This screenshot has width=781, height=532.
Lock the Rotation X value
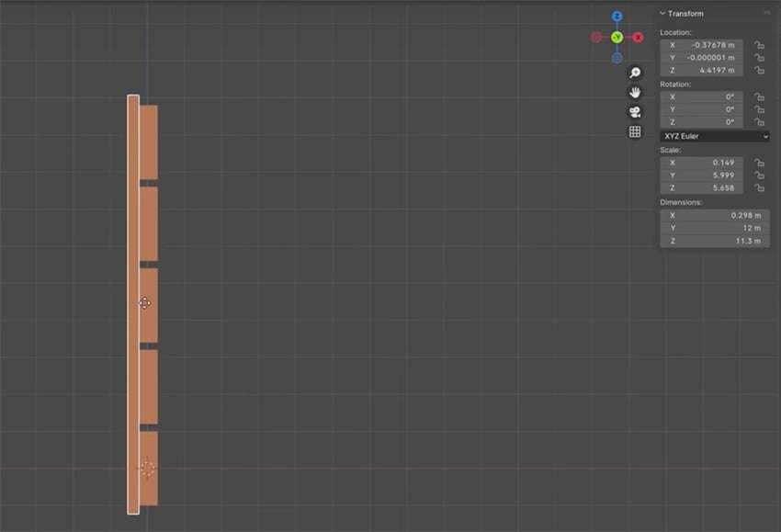coord(759,96)
